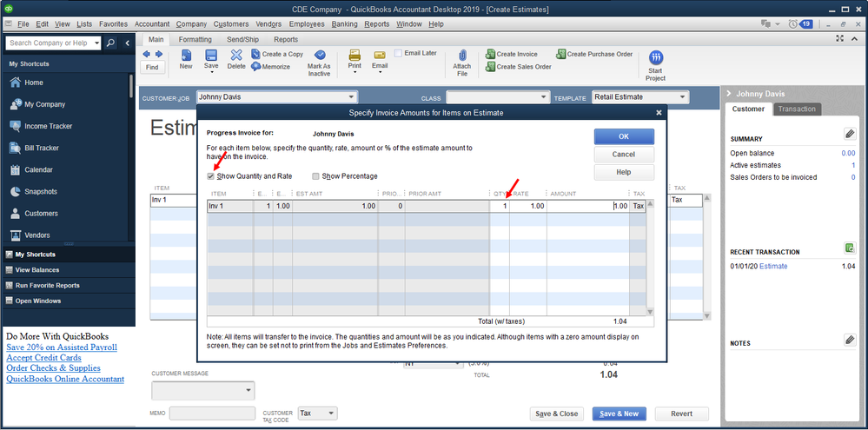Screen dimensions: 868x430
Task: Collapse the left sidebar arrow
Action: pyautogui.click(x=127, y=43)
